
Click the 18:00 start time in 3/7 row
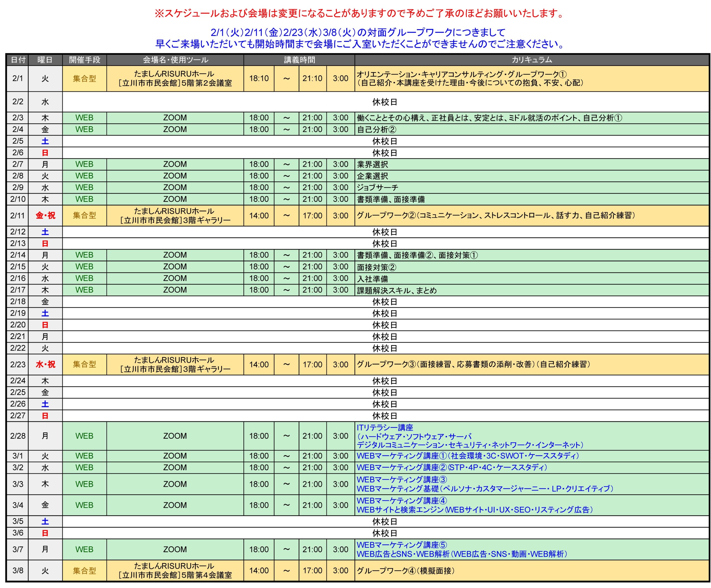point(259,550)
